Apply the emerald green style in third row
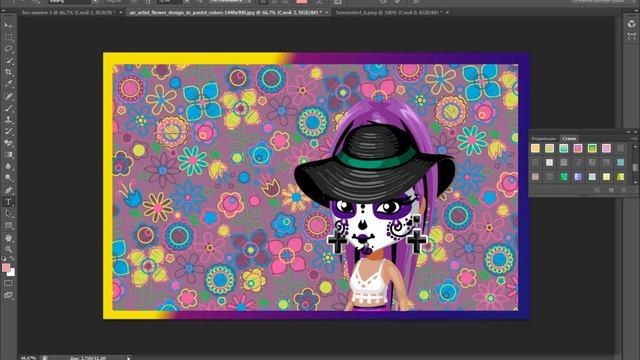 coord(564,176)
